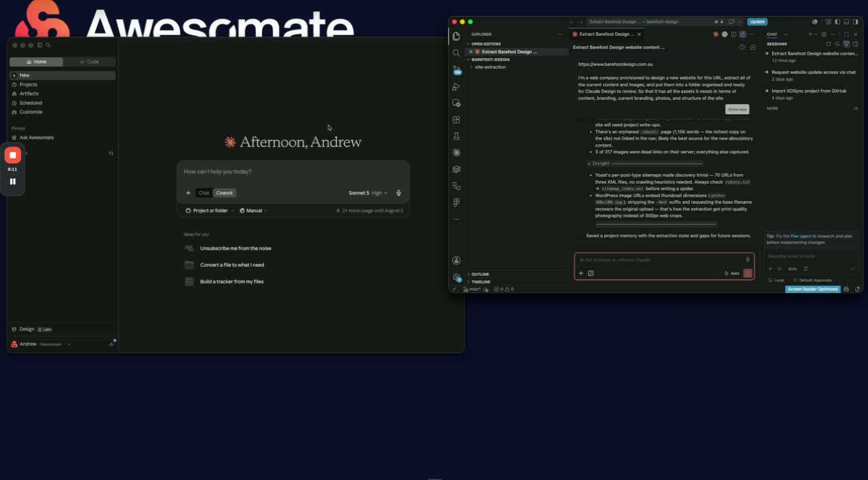Add attachment with plus in Claude desktop prompt

pyautogui.click(x=188, y=193)
